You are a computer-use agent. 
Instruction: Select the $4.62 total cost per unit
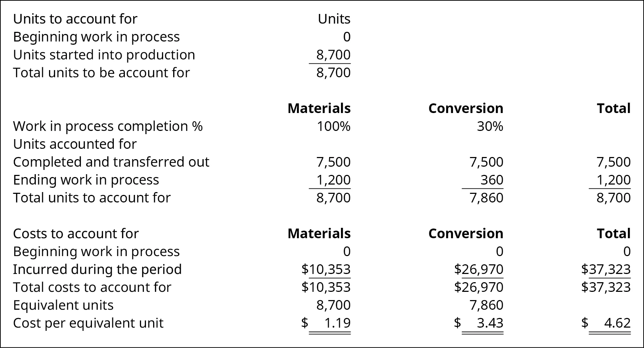(x=616, y=323)
